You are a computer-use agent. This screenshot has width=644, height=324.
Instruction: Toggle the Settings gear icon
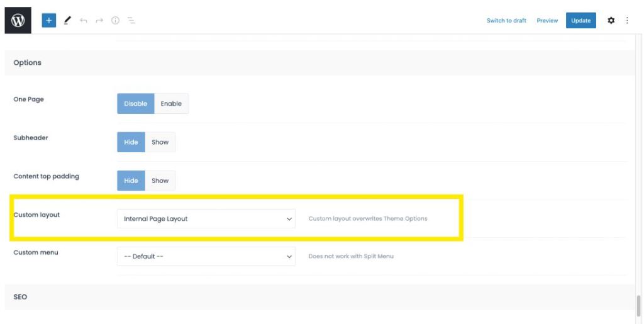coord(611,21)
